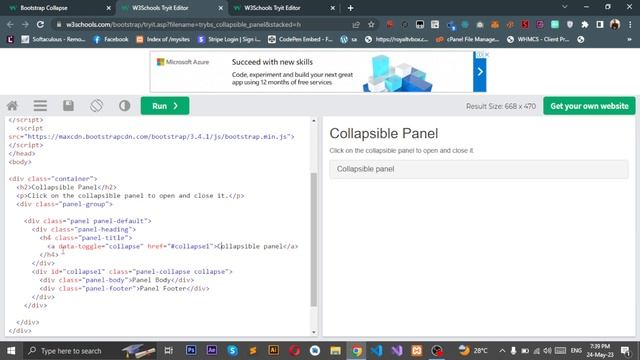Close the Azure advertisement

pos(487,54)
